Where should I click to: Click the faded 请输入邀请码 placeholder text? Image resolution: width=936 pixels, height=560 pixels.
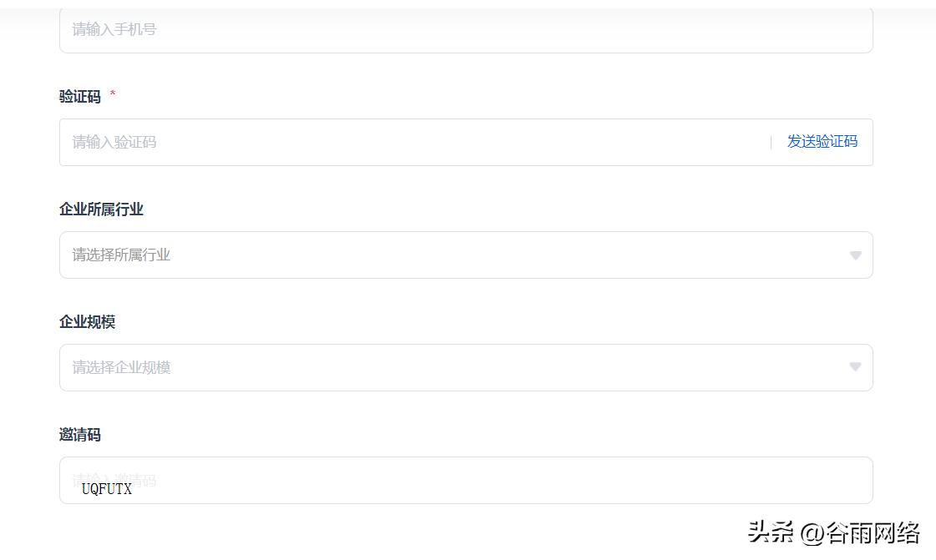(x=114, y=480)
